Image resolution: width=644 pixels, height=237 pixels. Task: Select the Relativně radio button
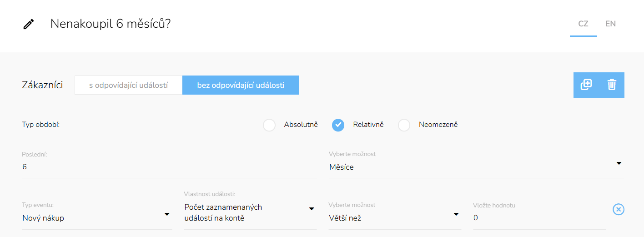coord(338,125)
